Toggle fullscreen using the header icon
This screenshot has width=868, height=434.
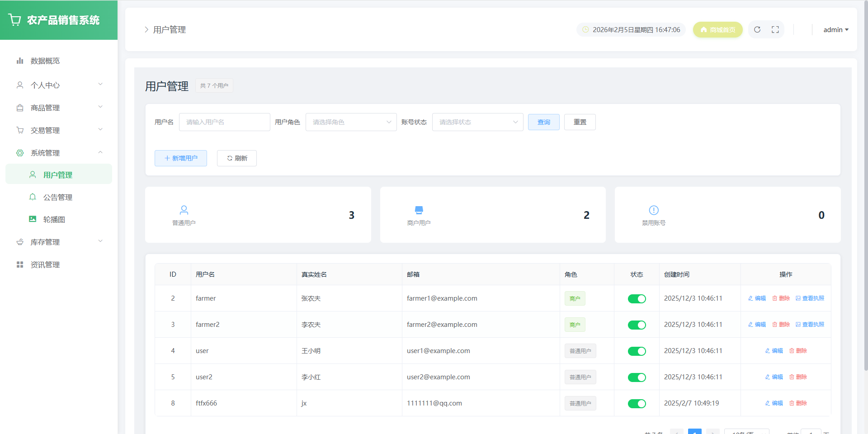775,29
